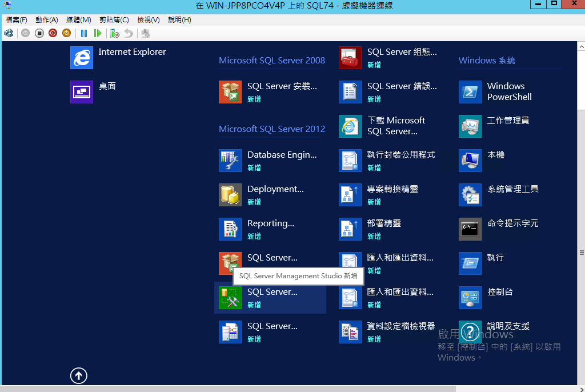The image size is (585, 392).
Task: Click the grayed enhanced session toolbar icon
Action: coord(146,33)
